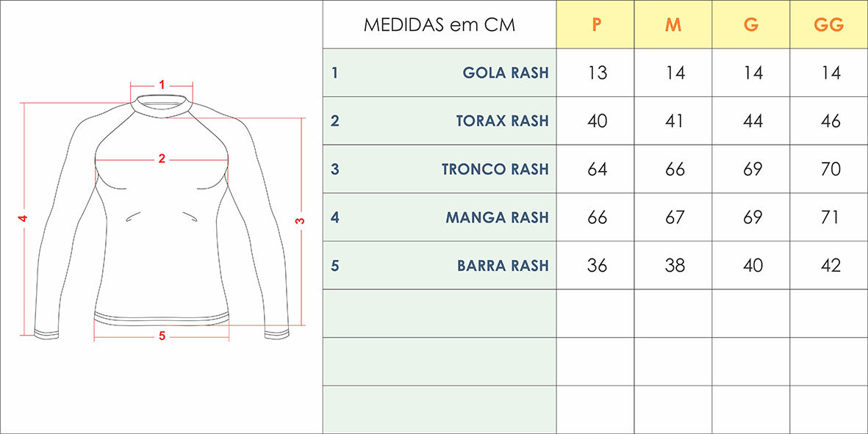Click red number 5 below shirt hem

[x=162, y=336]
